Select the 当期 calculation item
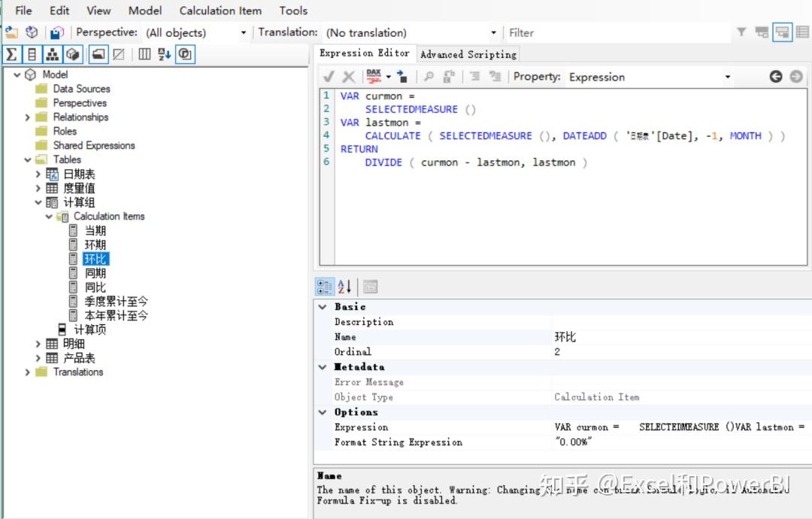 click(x=95, y=231)
